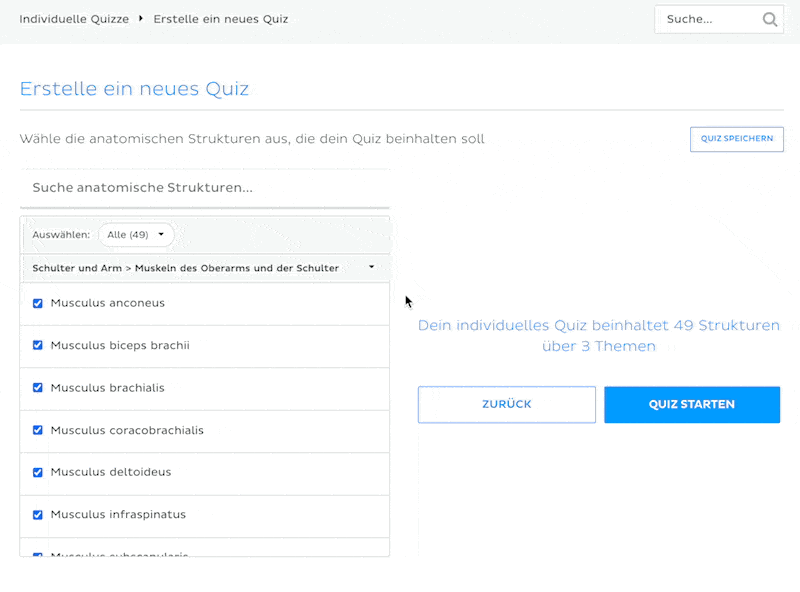
Task: Open the Alle (49) selection dropdown
Action: [x=136, y=235]
